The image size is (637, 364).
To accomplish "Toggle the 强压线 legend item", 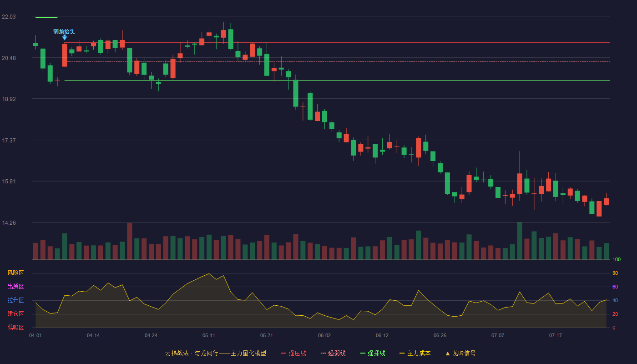I will 293,353.
